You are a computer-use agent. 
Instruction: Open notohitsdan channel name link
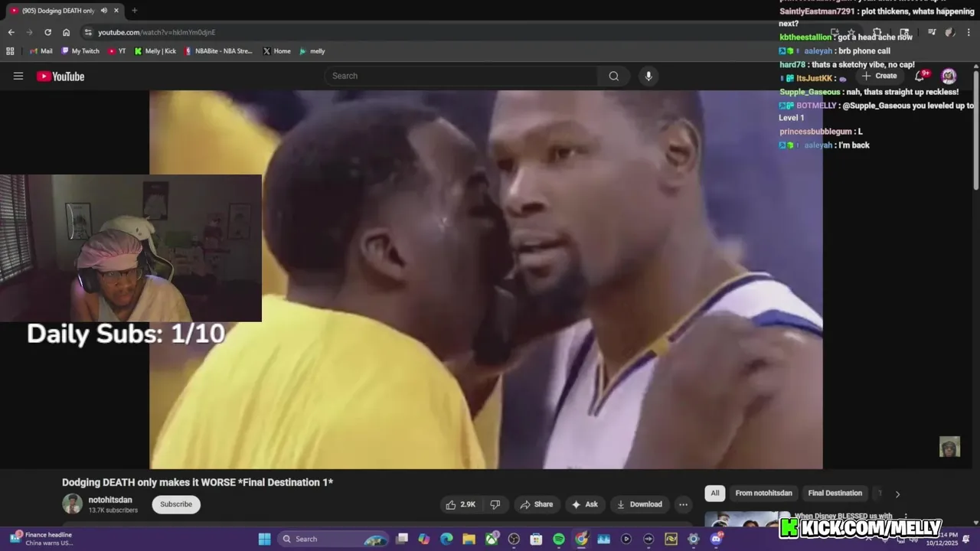tap(110, 500)
